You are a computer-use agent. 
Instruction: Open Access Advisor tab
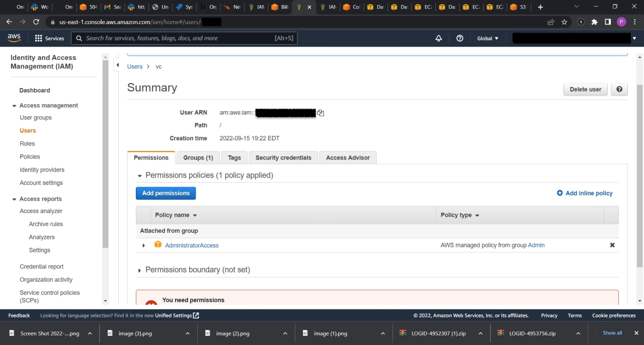click(348, 157)
